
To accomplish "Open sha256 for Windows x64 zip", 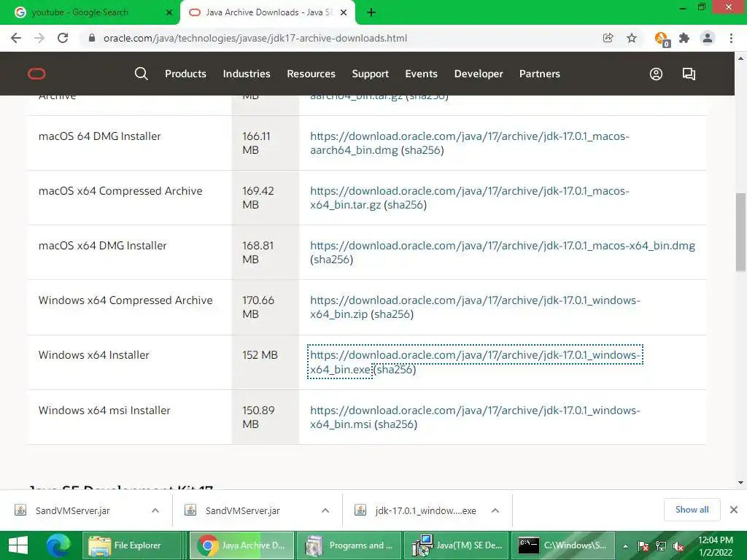I will [x=392, y=314].
